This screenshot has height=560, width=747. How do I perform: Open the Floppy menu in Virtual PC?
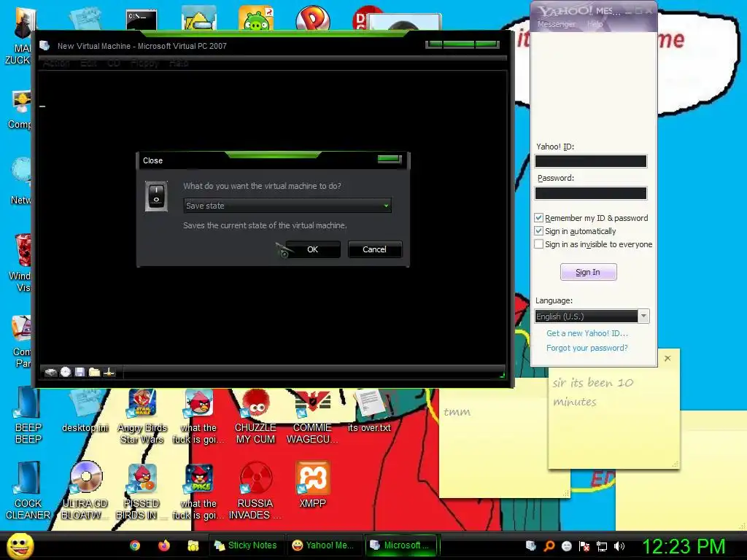point(144,63)
